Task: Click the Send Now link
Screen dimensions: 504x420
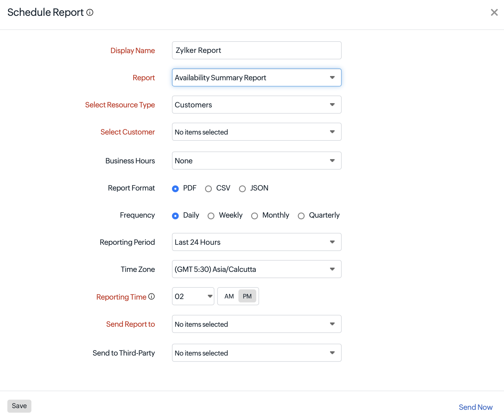Action: (x=475, y=407)
